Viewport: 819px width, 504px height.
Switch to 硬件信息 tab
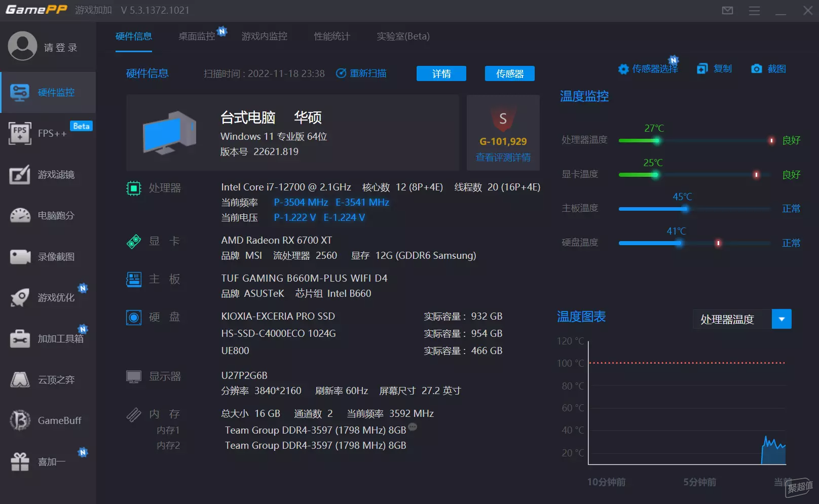134,36
